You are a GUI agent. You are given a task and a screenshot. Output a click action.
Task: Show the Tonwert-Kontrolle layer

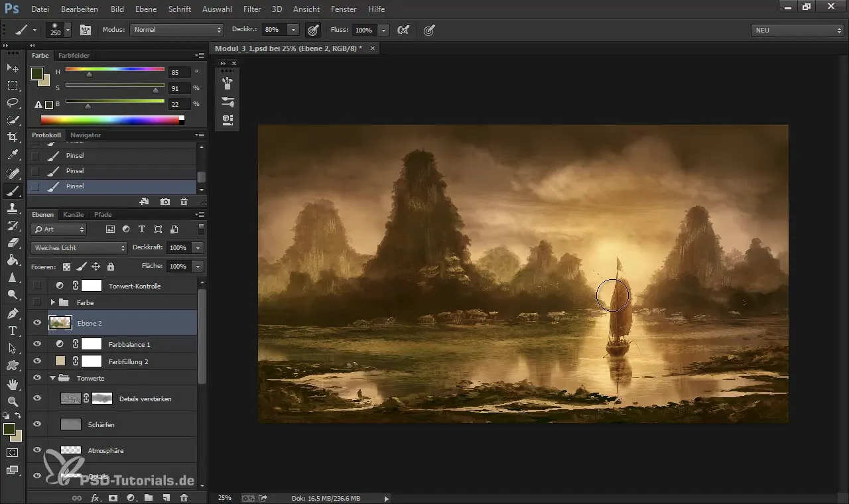tap(37, 286)
